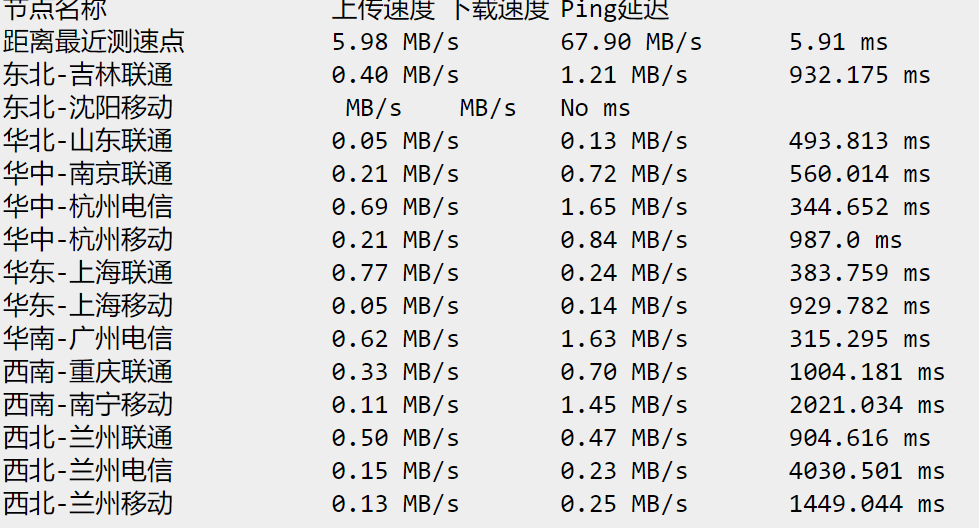Select the 距离最近测速点 row label
This screenshot has height=528, width=979.
93,42
